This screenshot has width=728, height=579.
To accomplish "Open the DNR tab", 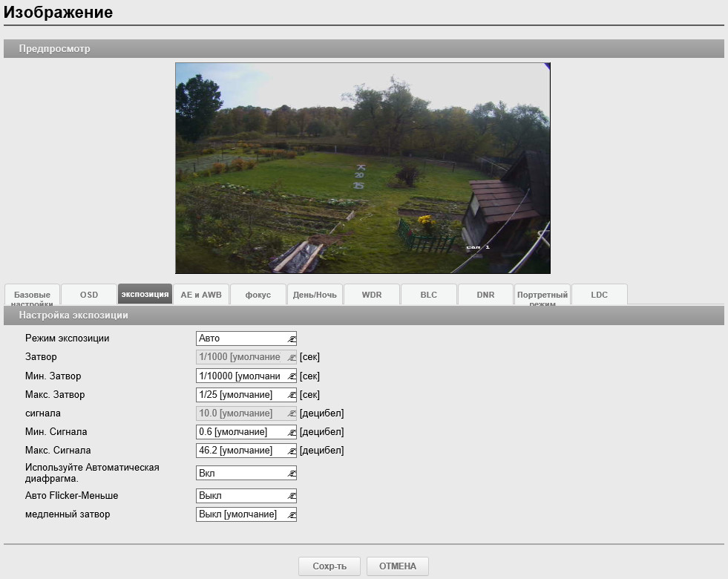I will tap(485, 295).
